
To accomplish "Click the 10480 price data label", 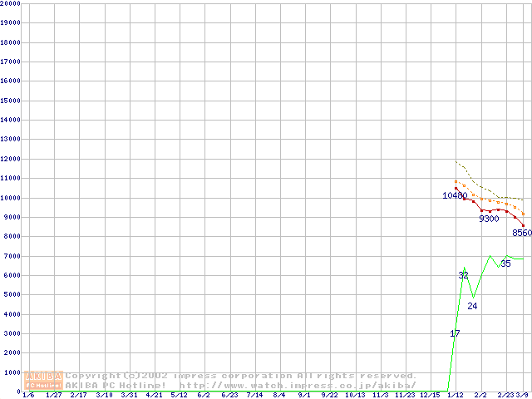I will 455,196.
